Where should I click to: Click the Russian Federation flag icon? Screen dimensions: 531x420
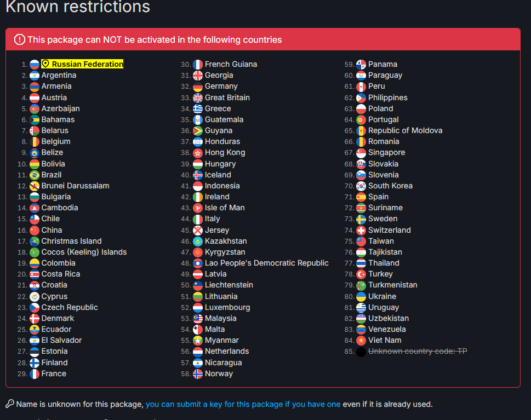pyautogui.click(x=34, y=64)
